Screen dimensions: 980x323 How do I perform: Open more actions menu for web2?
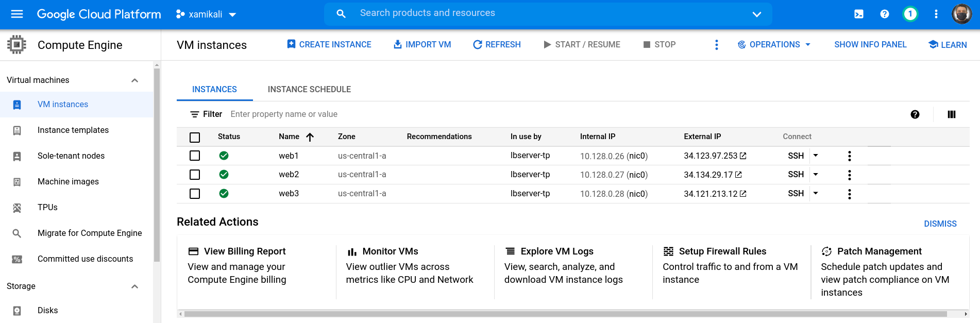[x=850, y=175]
